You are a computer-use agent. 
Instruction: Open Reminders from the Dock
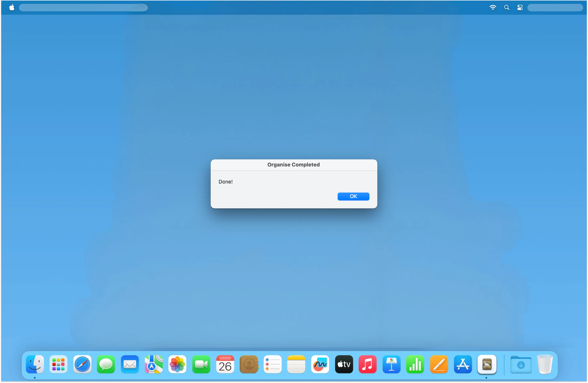[x=272, y=364]
